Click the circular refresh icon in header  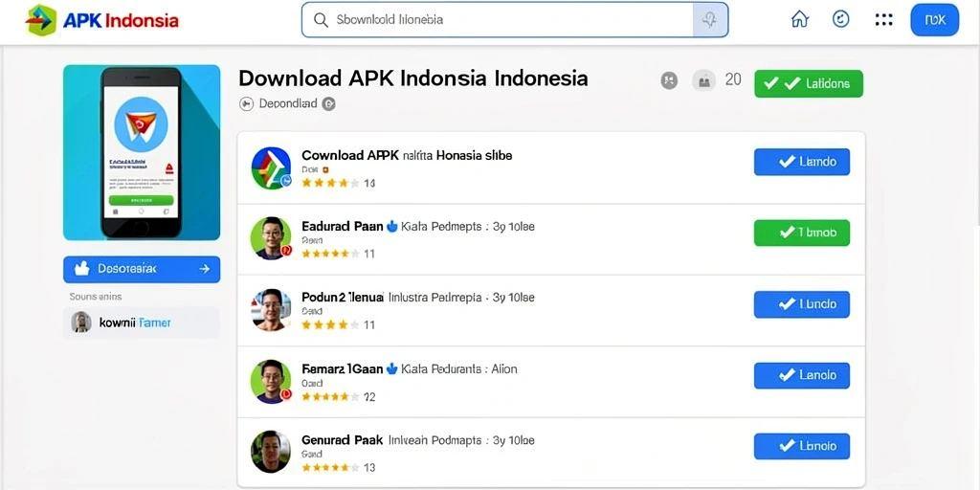(841, 19)
